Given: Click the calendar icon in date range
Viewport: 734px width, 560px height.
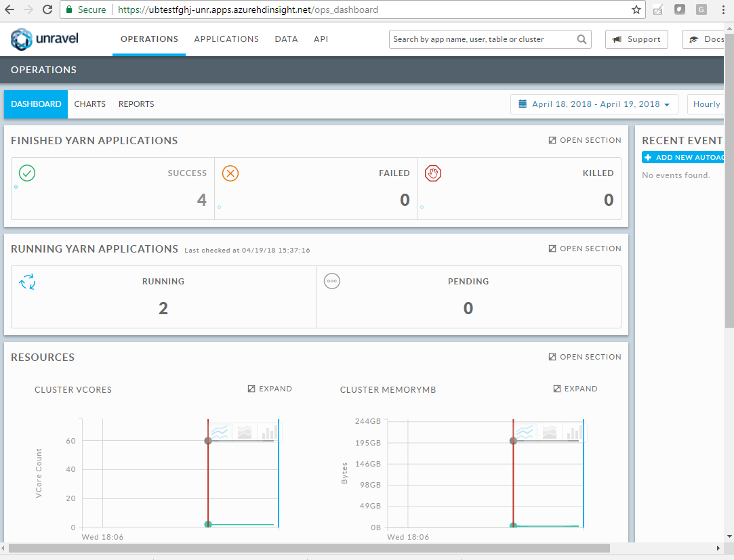Looking at the screenshot, I should pyautogui.click(x=523, y=104).
